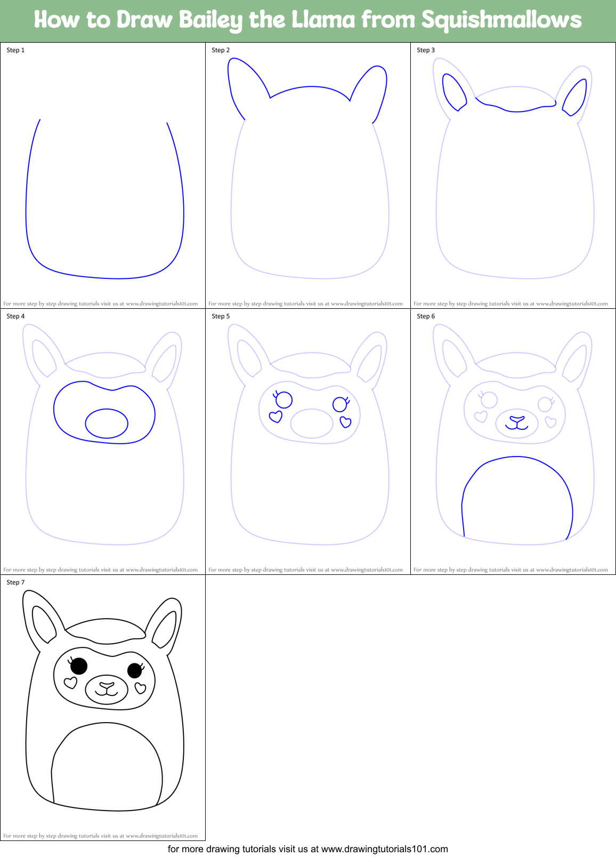The width and height of the screenshot is (616, 857).
Task: Click the title 'How to Draw Bailey the Llama from Squishmallows'
Action: [308, 20]
